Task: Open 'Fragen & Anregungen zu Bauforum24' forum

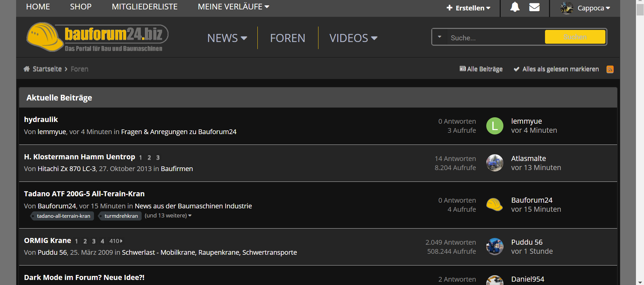Action: coord(179,132)
